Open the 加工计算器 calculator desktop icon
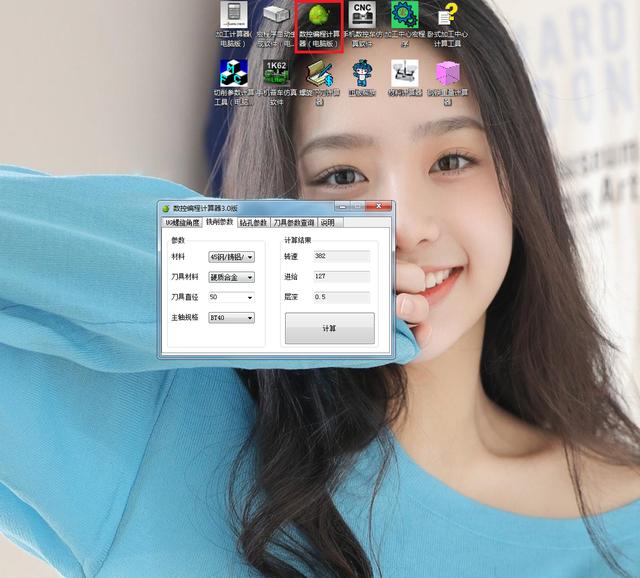This screenshot has width=640, height=578. pyautogui.click(x=233, y=16)
